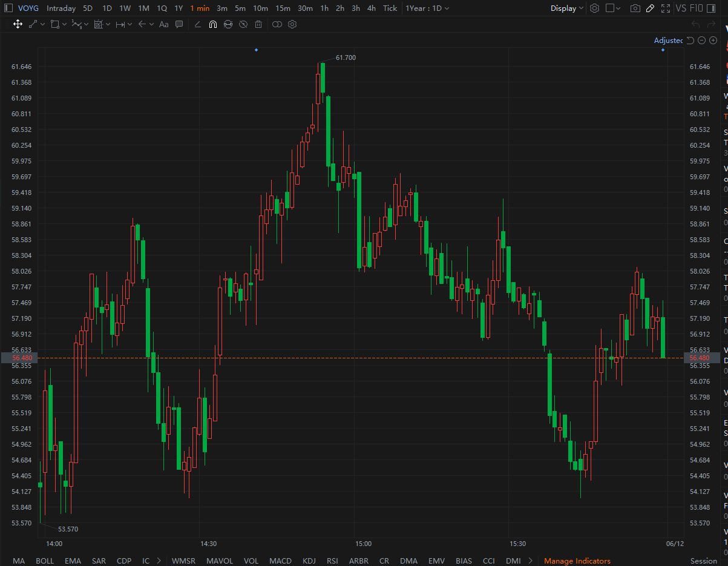Click the 53.570 low price label
The width and height of the screenshot is (728, 566).
pyautogui.click(x=68, y=529)
